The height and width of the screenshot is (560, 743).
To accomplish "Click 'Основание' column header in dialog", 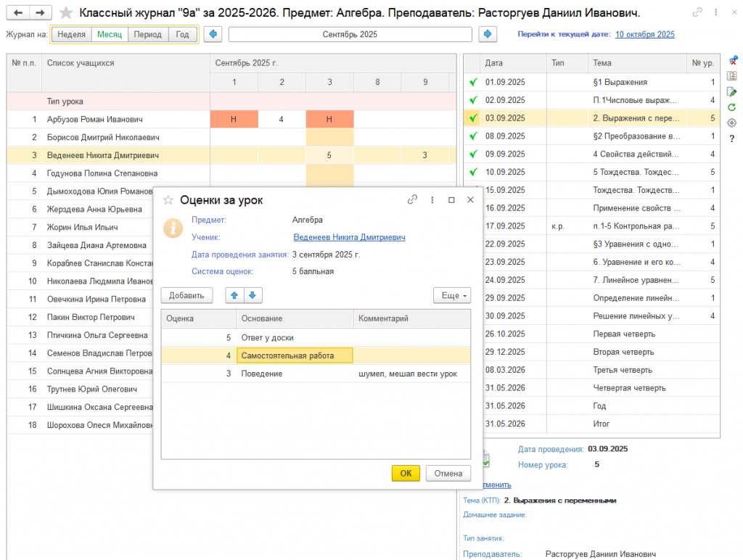I will tap(295, 318).
